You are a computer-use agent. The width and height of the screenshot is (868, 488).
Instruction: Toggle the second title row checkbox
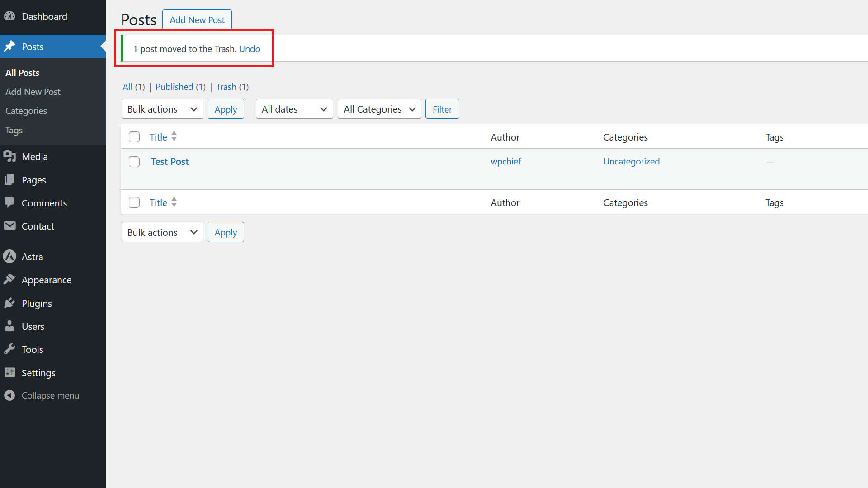[134, 202]
